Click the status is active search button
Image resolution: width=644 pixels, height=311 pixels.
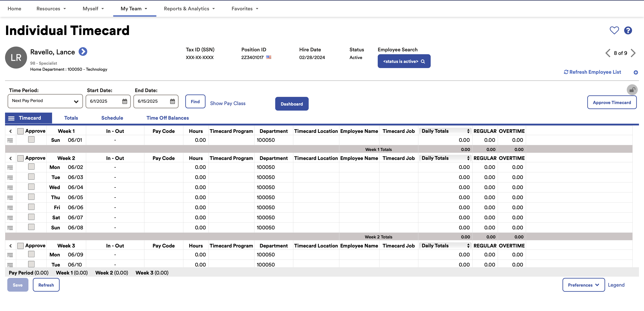click(404, 61)
